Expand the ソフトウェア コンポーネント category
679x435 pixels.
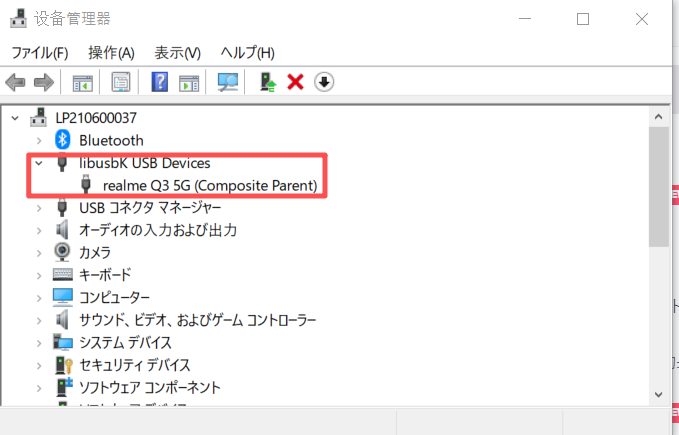(x=39, y=388)
